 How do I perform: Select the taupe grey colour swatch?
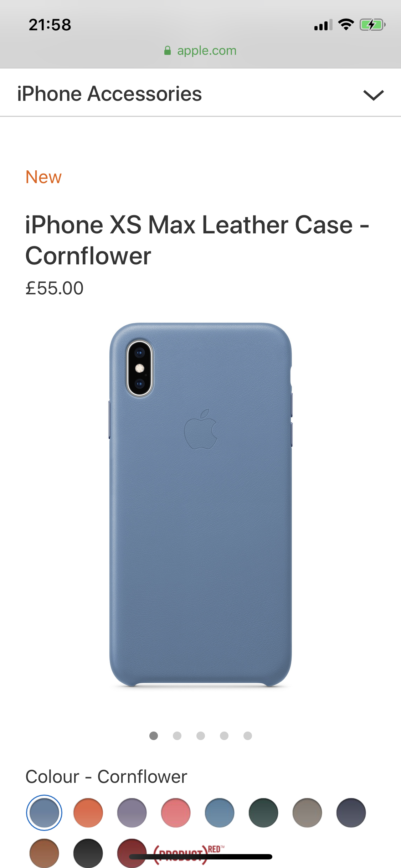click(307, 813)
